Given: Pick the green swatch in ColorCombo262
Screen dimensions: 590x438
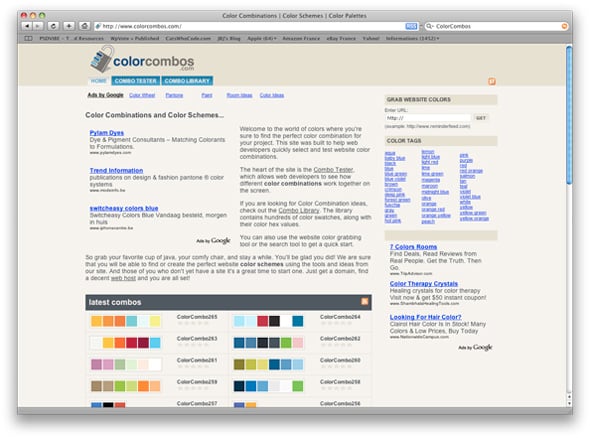Looking at the screenshot, I should 286,343.
